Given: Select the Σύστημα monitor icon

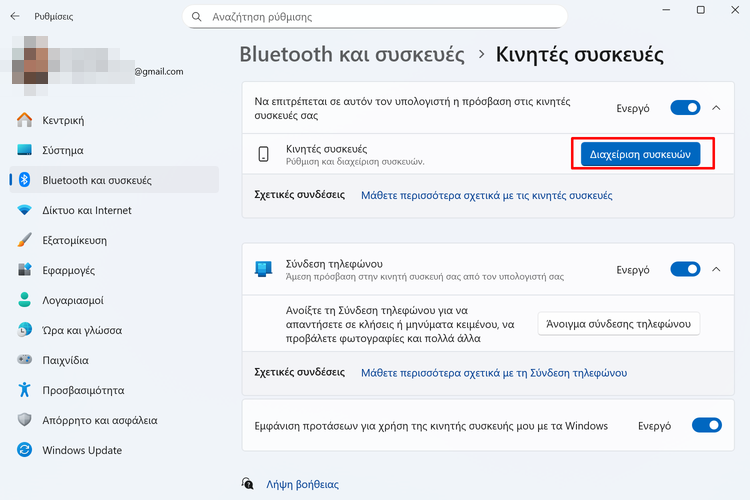Looking at the screenshot, I should pyautogui.click(x=24, y=150).
